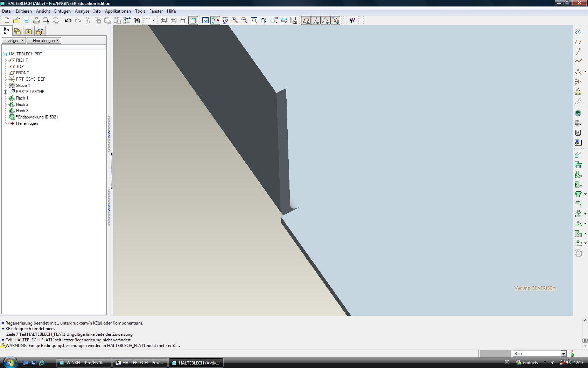
Task: Open the selection box dropdown arrow
Action: (x=154, y=20)
